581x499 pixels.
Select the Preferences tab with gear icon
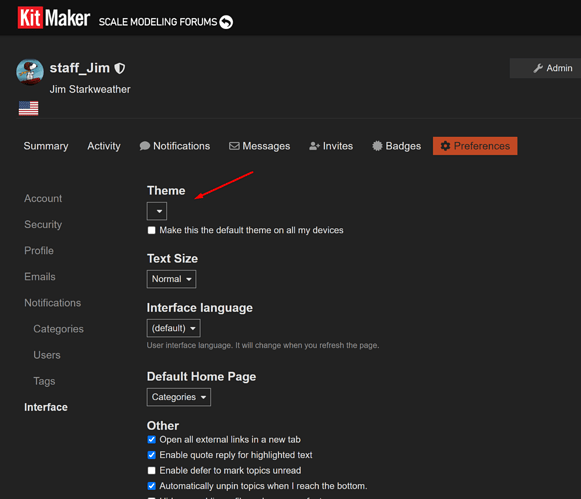(475, 146)
